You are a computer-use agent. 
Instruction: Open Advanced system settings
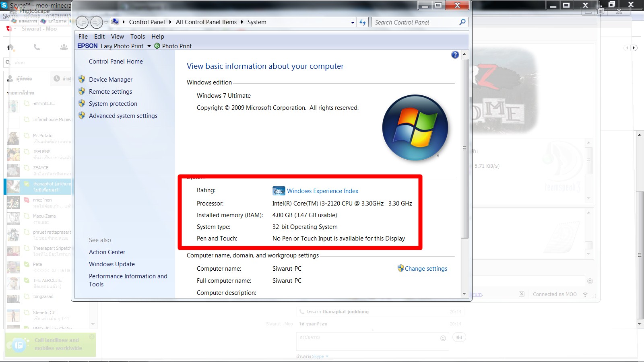123,116
